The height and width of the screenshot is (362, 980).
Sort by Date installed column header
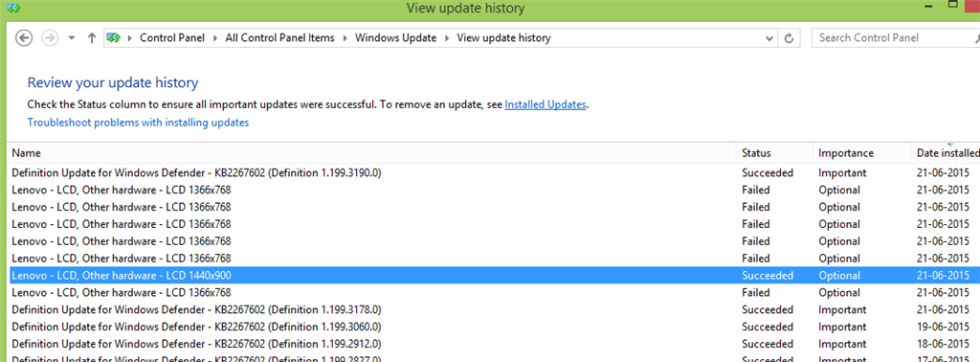click(x=946, y=153)
